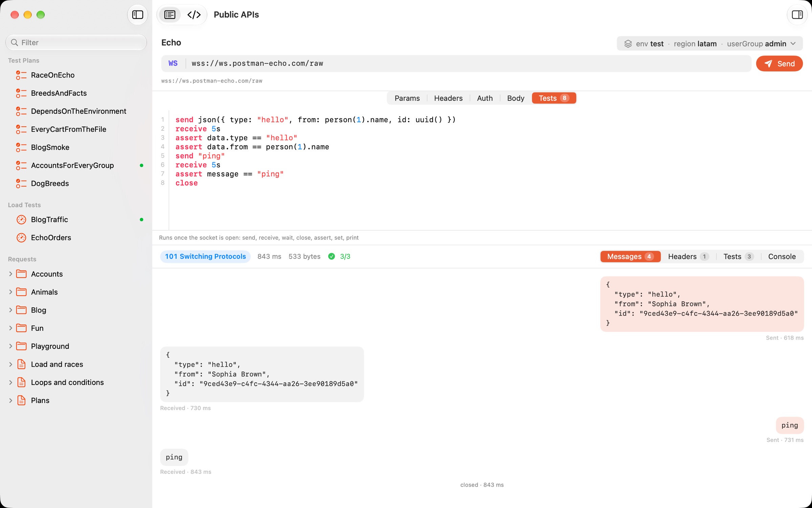Show the response Headers 1 tab
The width and height of the screenshot is (812, 508).
point(688,256)
